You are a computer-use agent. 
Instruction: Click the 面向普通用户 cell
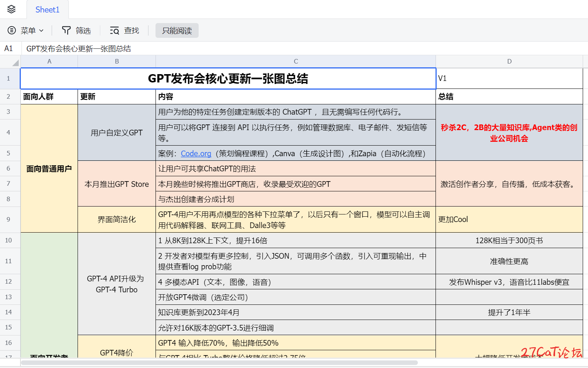[x=49, y=169]
